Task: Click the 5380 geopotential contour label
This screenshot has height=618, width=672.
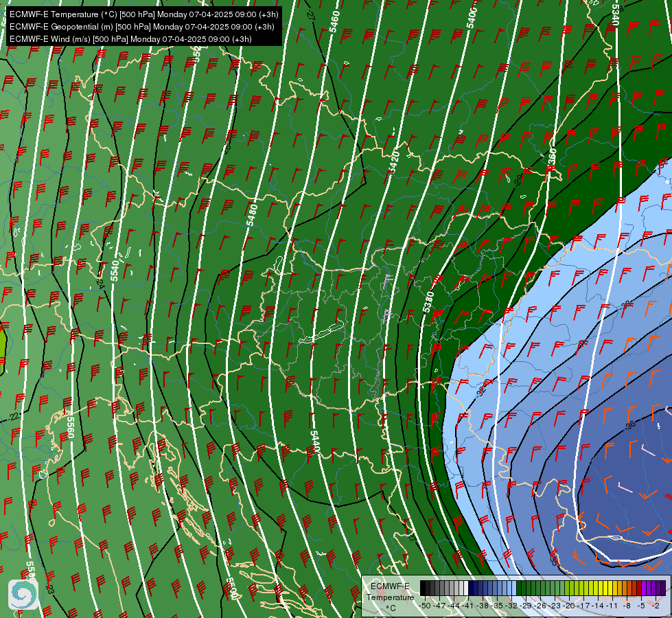Action: pyautogui.click(x=428, y=302)
